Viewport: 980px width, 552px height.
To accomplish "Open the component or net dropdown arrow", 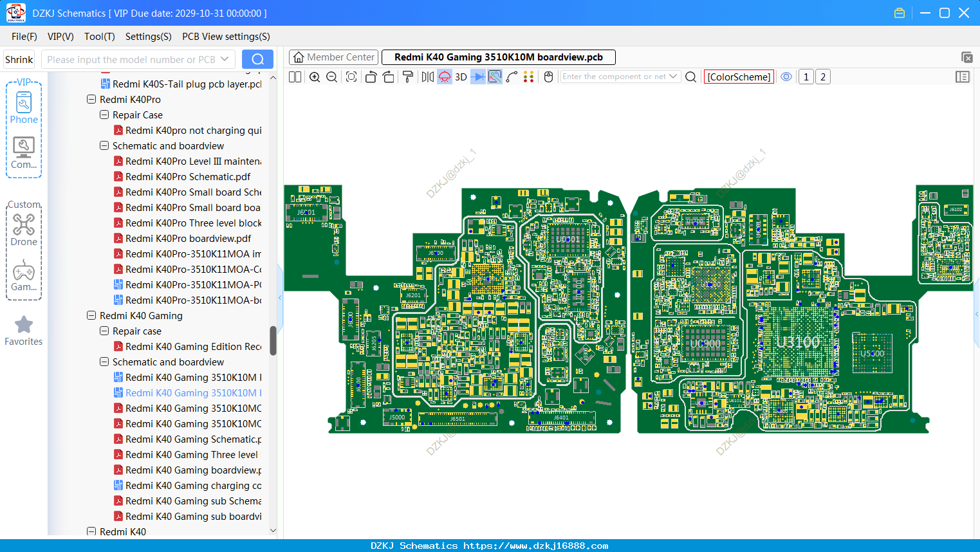I will [673, 77].
